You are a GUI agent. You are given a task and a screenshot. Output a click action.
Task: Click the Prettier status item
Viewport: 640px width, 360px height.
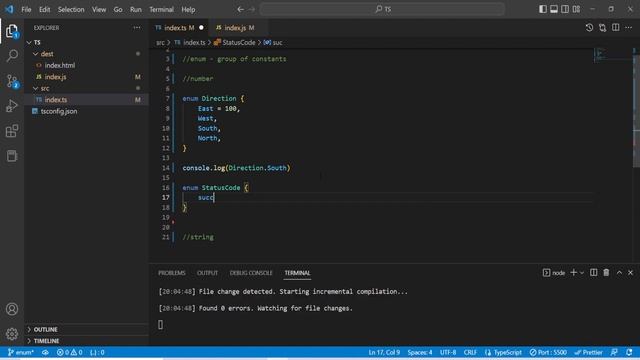[x=588, y=352]
